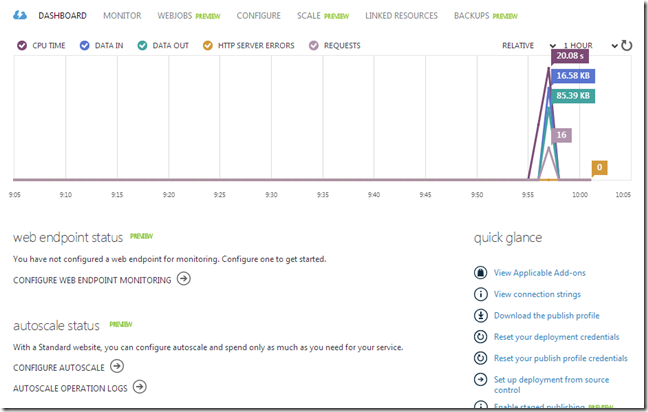Viewport: 648px width, 412px height.
Task: Click Reset your deployment credentials link
Action: [556, 337]
